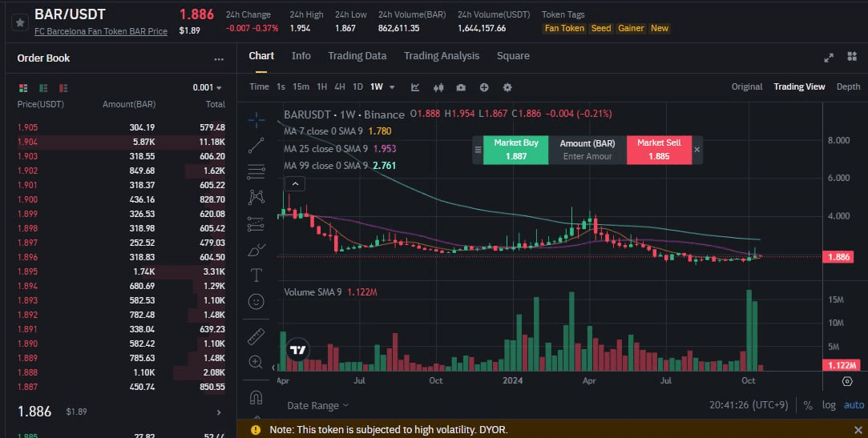
Task: Click Market Buy at 1.887
Action: 516,150
